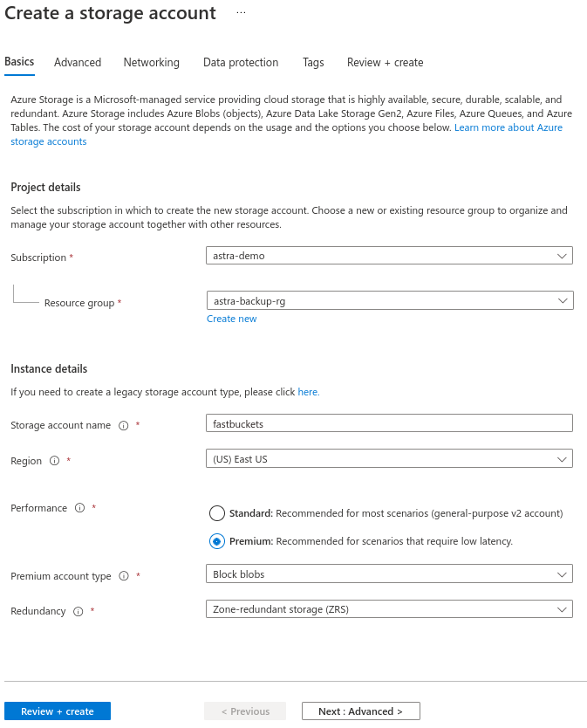Expand the Resource group dropdown

pos(388,301)
